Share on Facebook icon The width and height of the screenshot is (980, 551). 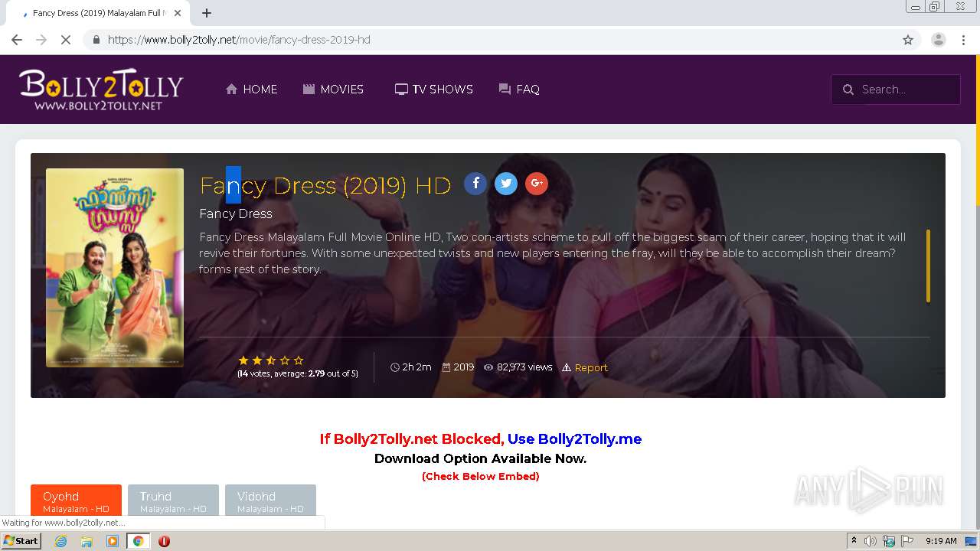(x=475, y=184)
